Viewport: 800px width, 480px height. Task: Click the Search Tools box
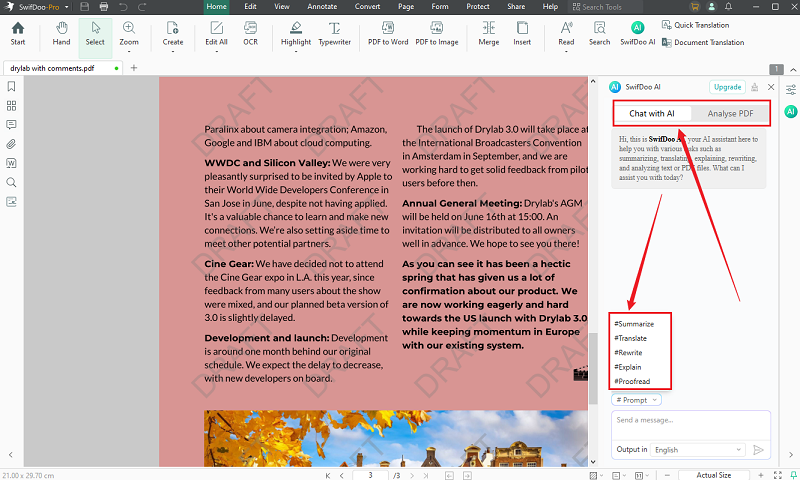coord(605,7)
